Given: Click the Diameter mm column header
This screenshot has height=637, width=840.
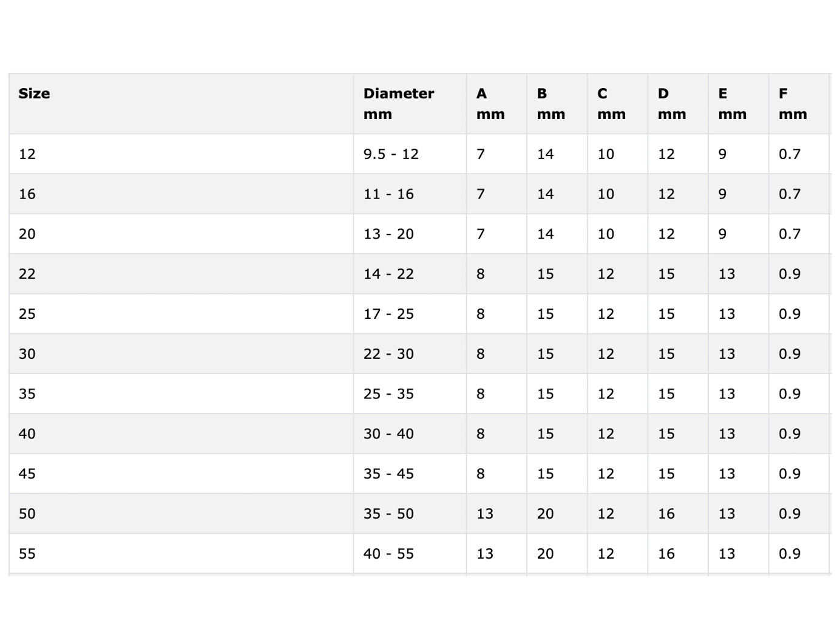Looking at the screenshot, I should point(399,103).
